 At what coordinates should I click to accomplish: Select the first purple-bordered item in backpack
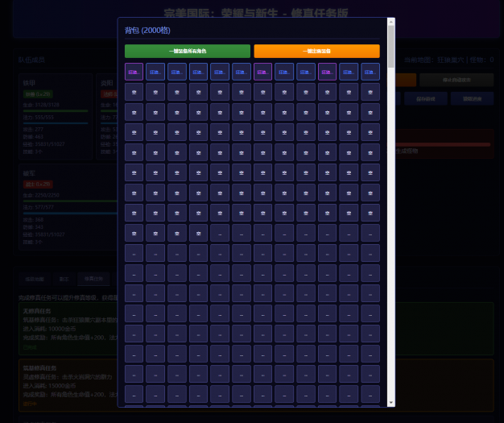(134, 72)
